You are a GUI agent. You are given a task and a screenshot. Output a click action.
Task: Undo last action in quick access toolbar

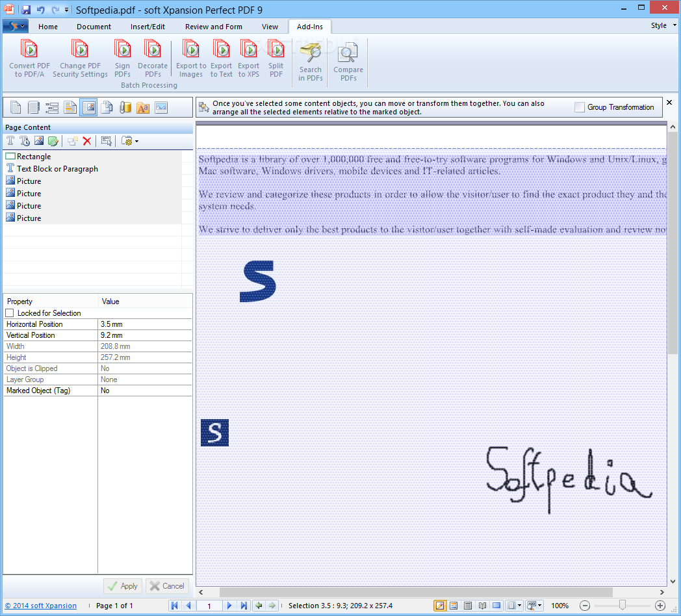coord(40,9)
